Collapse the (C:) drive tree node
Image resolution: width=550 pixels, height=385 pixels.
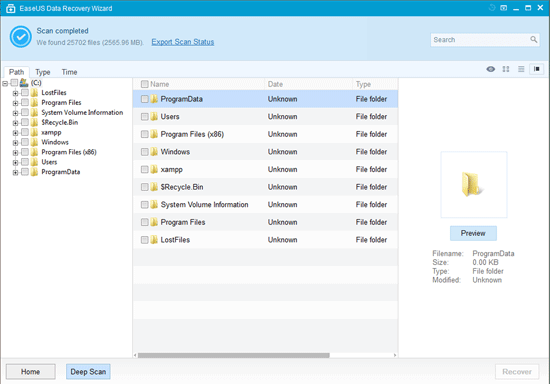(x=5, y=83)
